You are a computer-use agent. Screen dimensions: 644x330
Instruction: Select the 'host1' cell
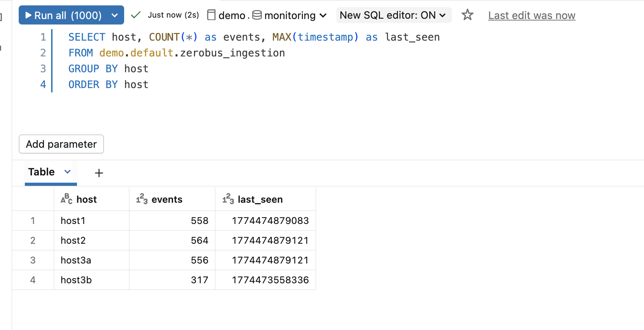click(x=91, y=221)
